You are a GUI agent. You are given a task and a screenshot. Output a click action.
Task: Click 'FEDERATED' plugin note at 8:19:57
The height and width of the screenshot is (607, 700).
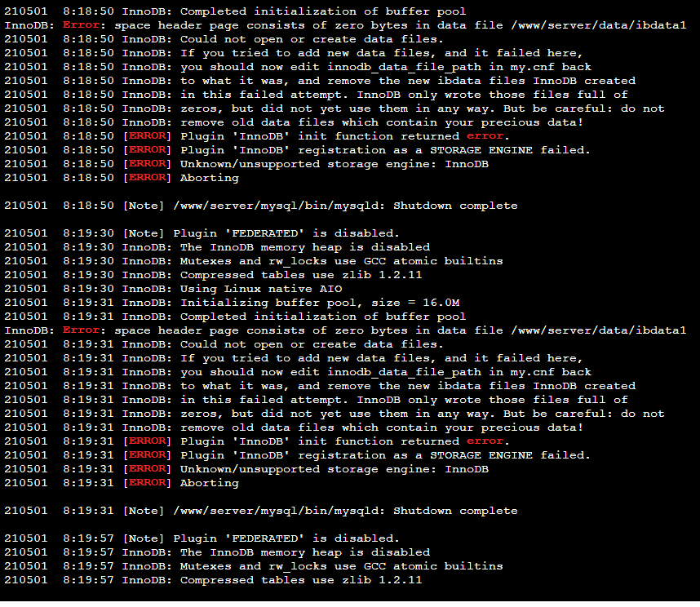202,538
